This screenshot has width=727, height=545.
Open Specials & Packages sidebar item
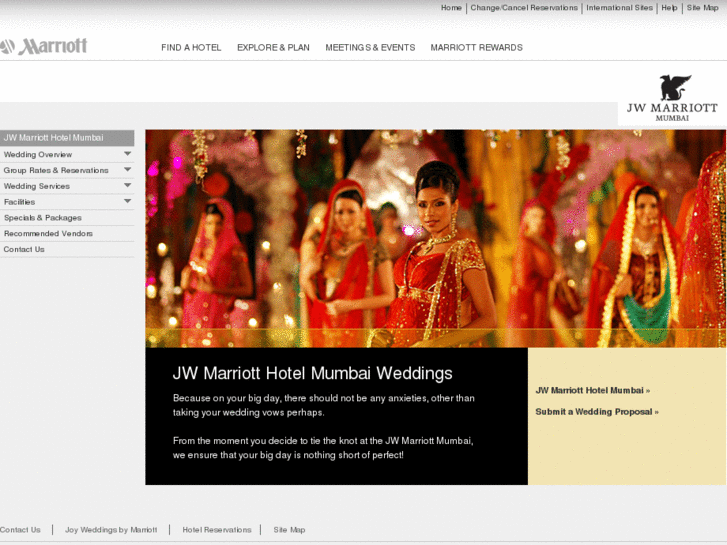point(43,218)
